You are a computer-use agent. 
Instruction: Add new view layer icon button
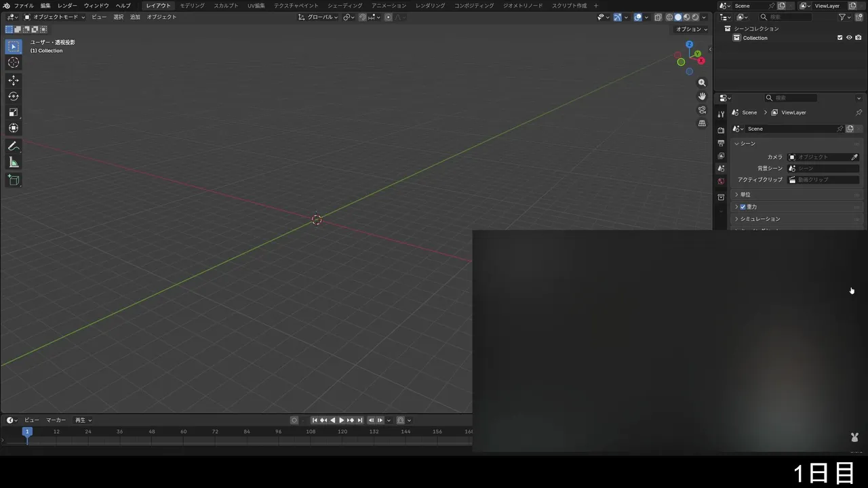coord(852,5)
